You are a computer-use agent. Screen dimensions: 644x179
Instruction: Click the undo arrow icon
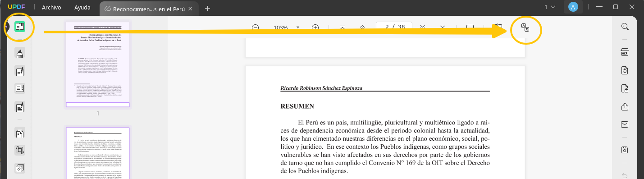click(x=625, y=175)
